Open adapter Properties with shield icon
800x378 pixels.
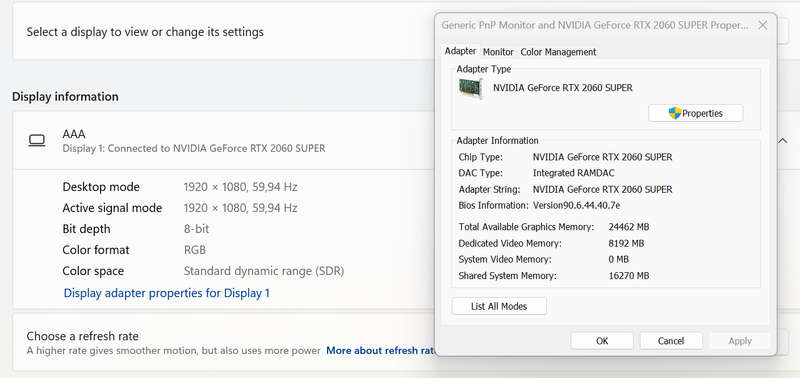pyautogui.click(x=695, y=113)
